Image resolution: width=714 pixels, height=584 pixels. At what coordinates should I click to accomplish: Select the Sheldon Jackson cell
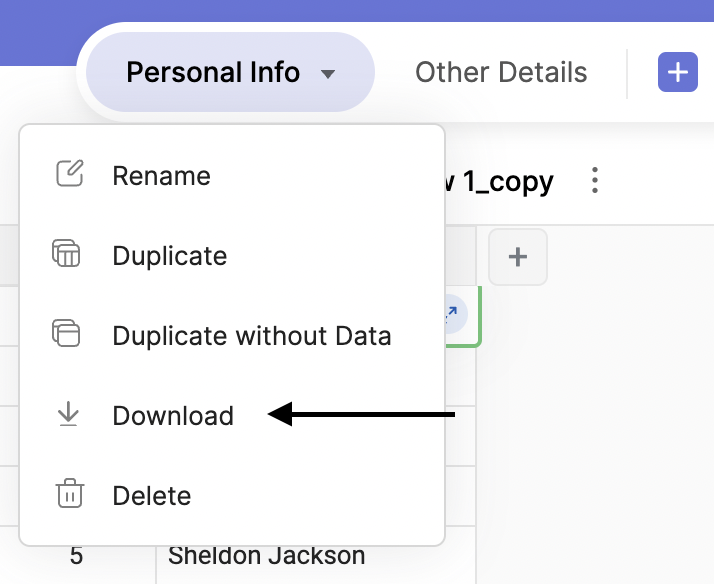pos(266,556)
